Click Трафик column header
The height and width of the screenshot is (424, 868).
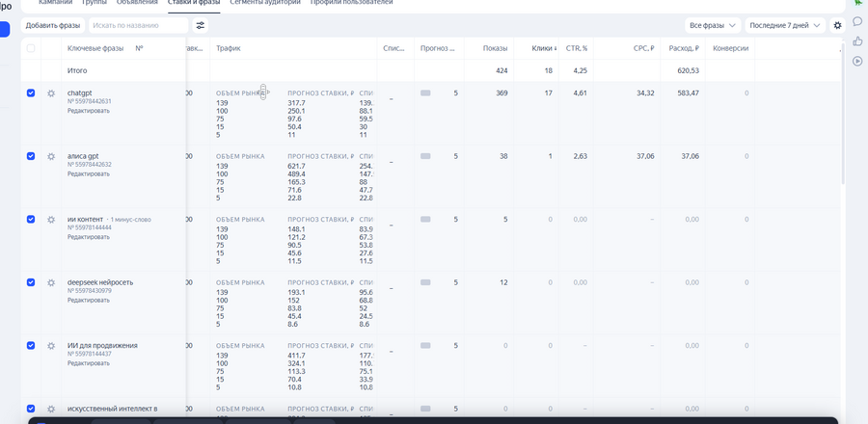coord(228,48)
